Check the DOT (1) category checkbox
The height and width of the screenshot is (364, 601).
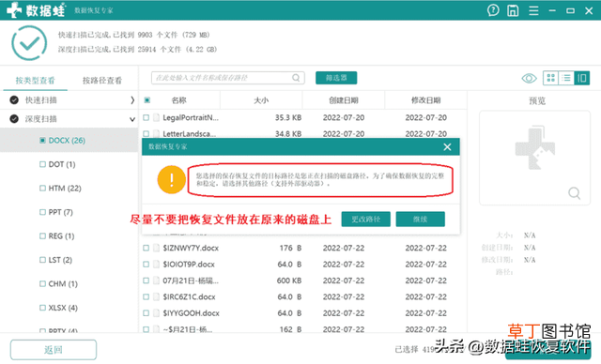42,164
